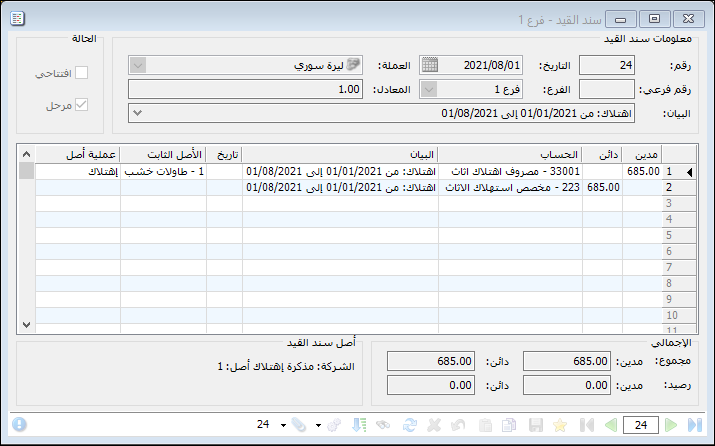This screenshot has width=715, height=446.
Task: Click the yellow star new-entry icon
Action: (x=560, y=425)
